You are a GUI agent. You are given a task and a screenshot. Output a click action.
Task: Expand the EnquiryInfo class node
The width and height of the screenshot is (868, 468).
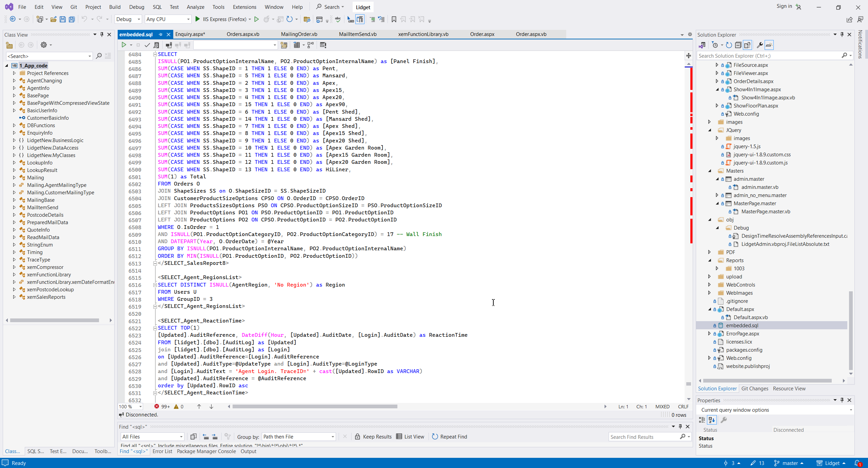coord(14,133)
